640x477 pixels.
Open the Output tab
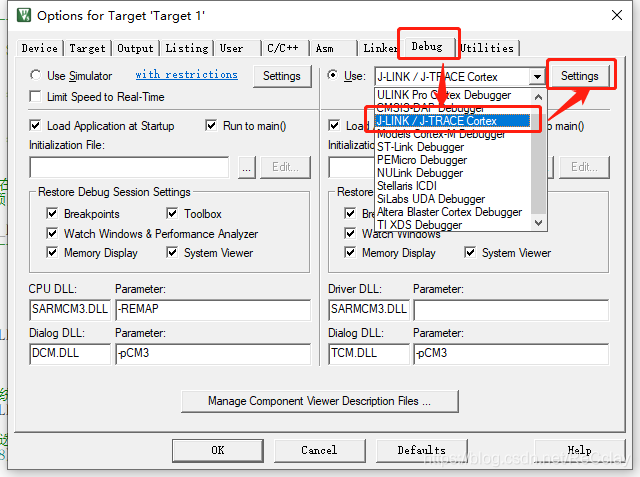pos(135,48)
